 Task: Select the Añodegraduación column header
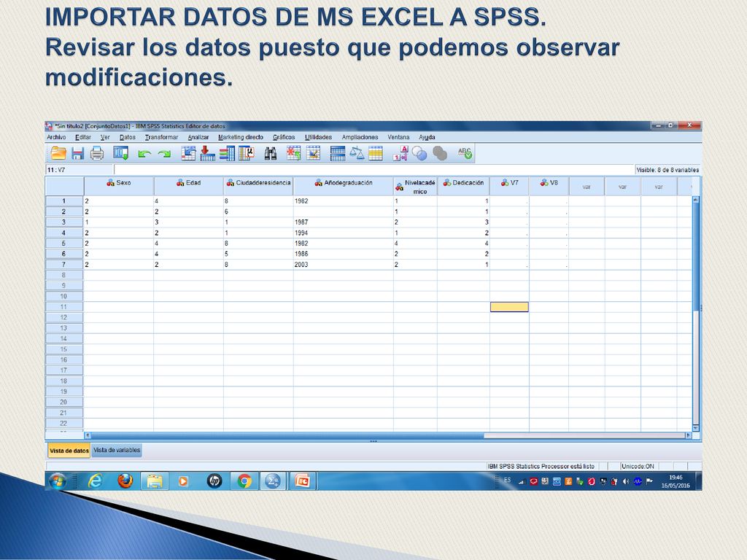[344, 186]
